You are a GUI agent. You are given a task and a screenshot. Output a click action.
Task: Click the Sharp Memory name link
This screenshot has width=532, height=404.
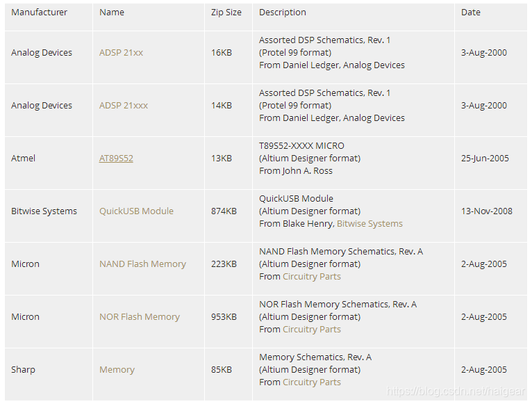pyautogui.click(x=117, y=370)
